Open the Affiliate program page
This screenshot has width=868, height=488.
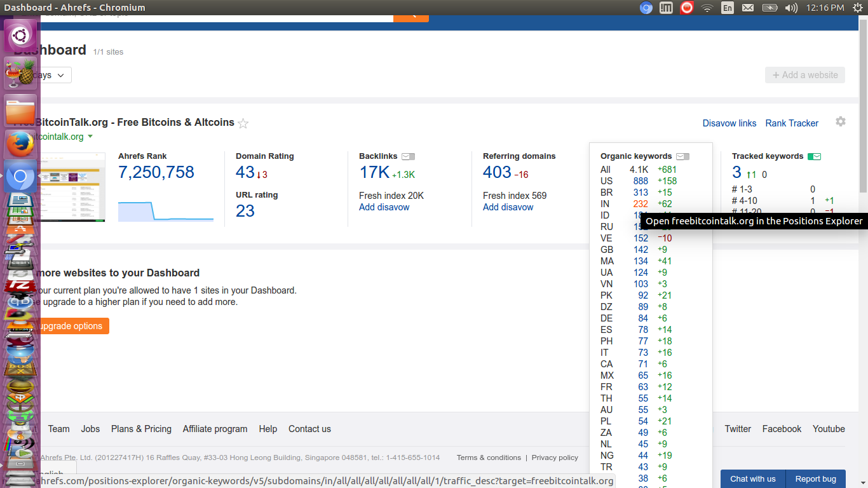tap(215, 429)
